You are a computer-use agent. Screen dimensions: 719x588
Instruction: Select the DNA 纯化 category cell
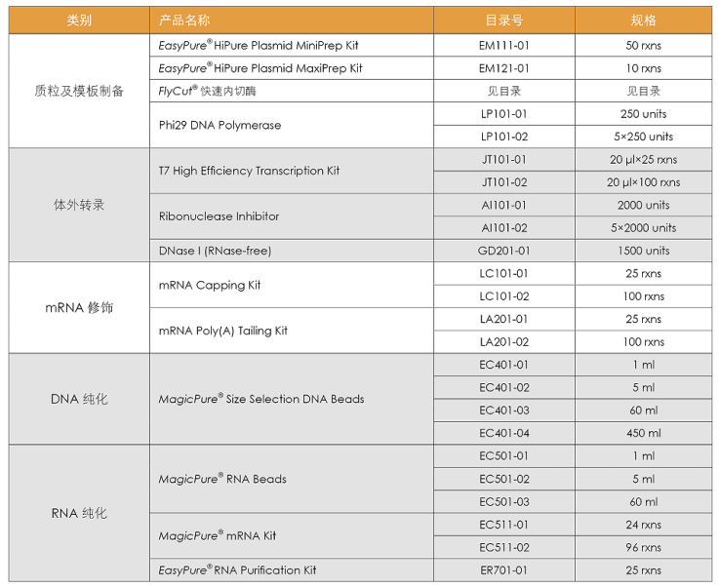click(79, 399)
